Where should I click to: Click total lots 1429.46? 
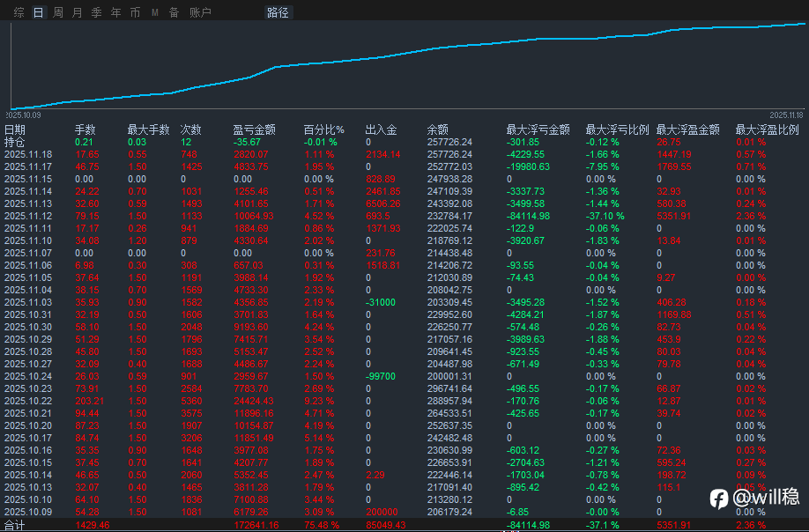click(x=93, y=525)
